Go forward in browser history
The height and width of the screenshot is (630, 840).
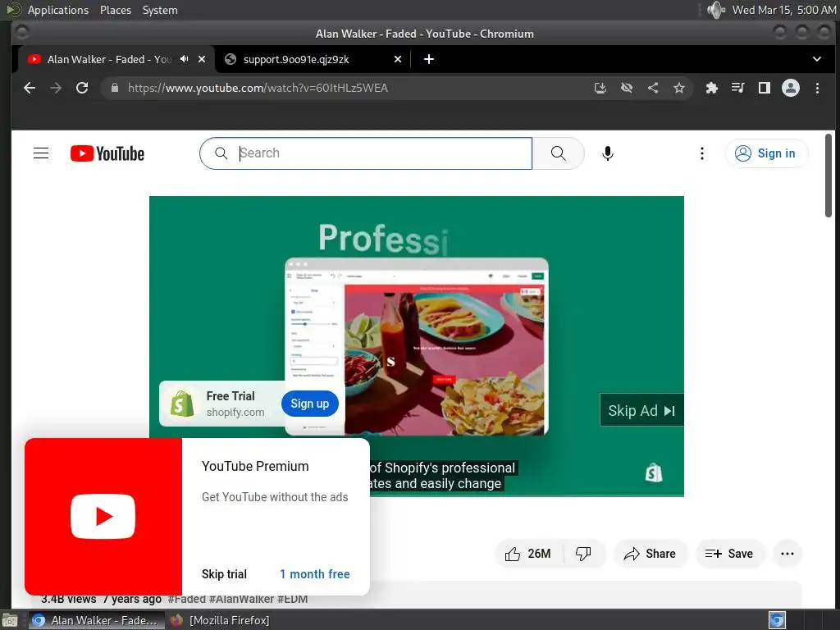tap(56, 88)
